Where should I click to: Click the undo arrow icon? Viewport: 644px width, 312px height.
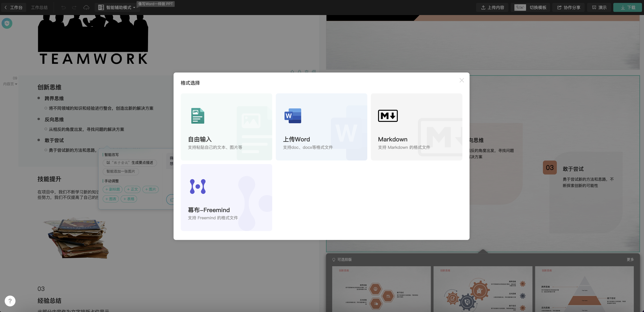pos(63,7)
